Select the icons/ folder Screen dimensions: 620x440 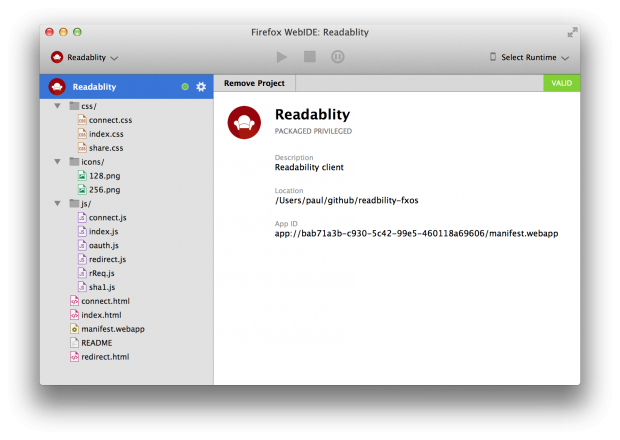(x=93, y=162)
